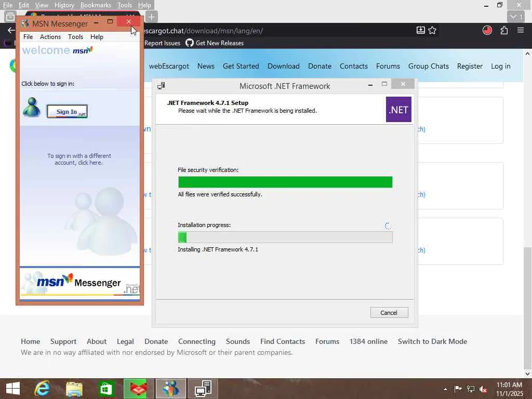Open the browser hamburger application menu
Image resolution: width=532 pixels, height=399 pixels.
pyautogui.click(x=521, y=30)
